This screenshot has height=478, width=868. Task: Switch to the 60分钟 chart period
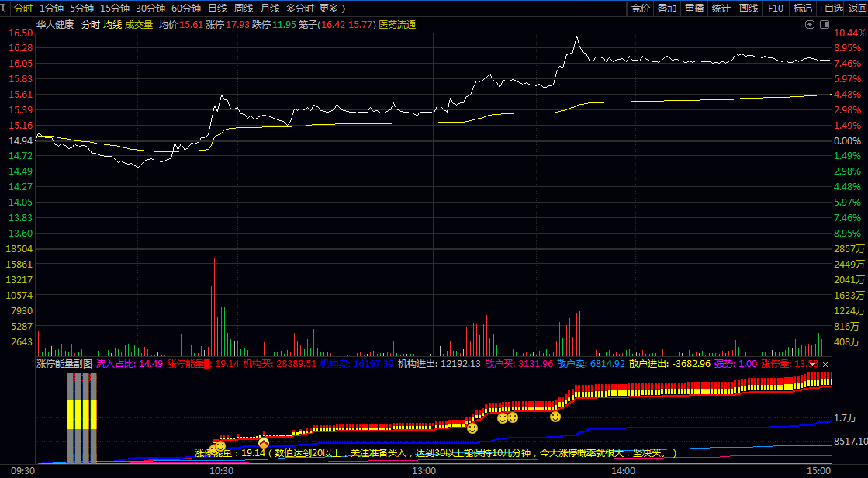186,9
